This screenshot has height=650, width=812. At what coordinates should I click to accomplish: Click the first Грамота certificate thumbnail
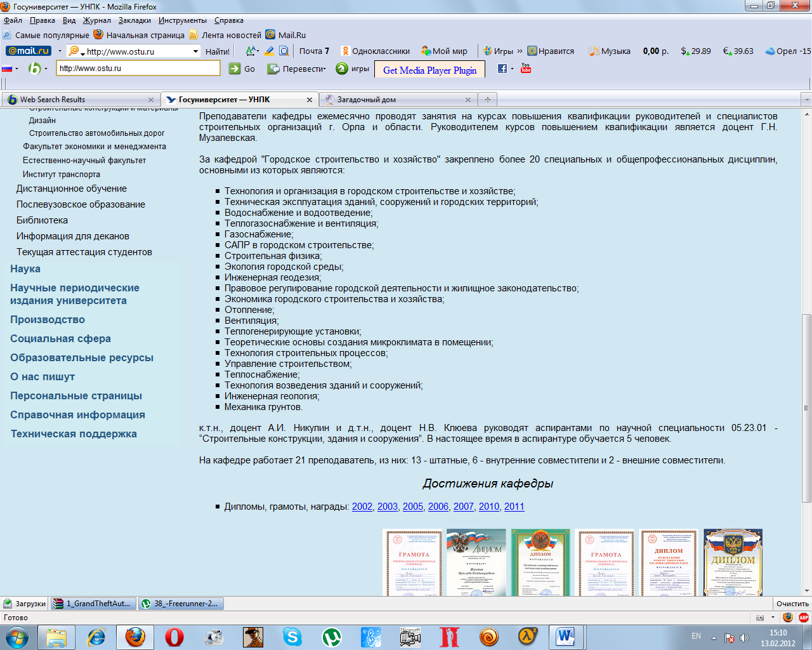(414, 563)
